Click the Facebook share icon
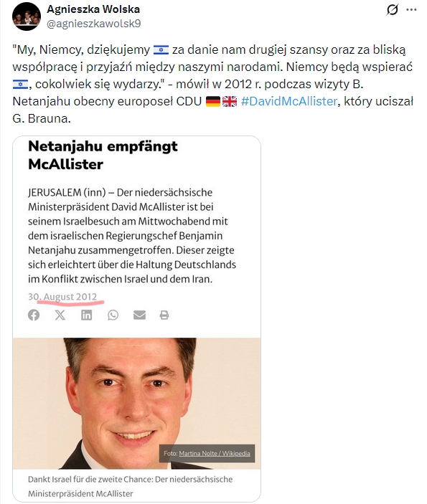427x504 pixels. pyautogui.click(x=34, y=315)
